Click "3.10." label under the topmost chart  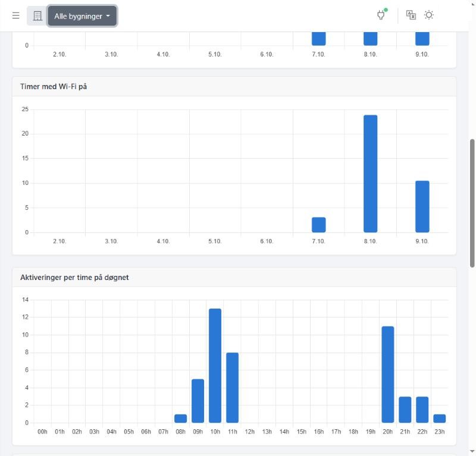[111, 55]
